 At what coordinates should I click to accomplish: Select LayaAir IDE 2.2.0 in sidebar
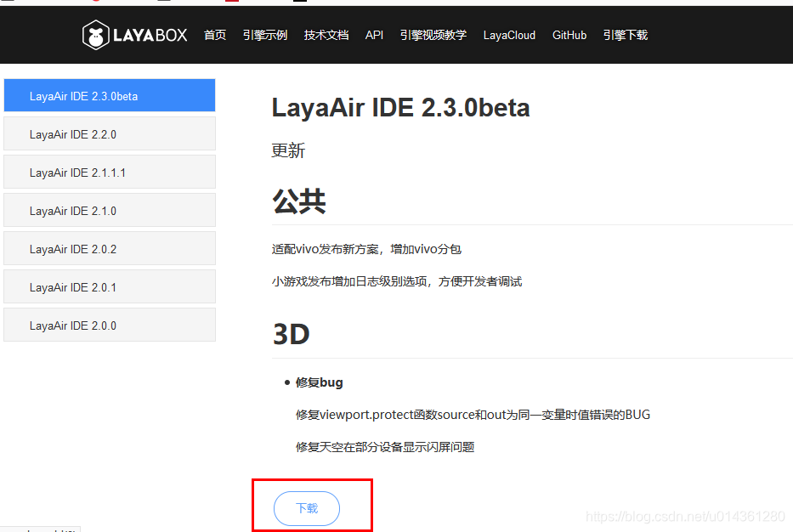coord(109,133)
